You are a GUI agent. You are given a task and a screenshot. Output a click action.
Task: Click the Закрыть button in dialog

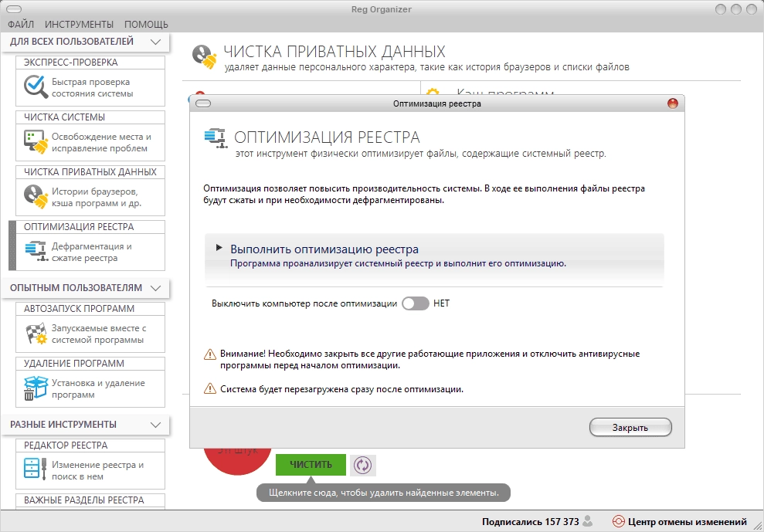(630, 428)
